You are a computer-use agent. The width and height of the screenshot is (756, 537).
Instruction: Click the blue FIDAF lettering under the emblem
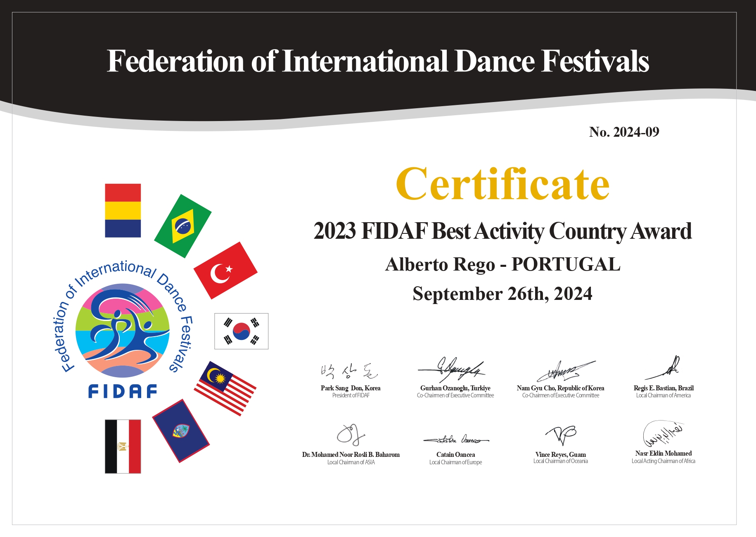point(123,391)
